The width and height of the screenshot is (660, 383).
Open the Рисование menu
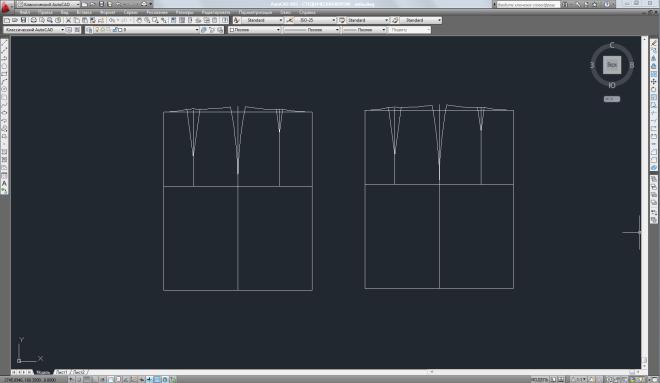click(x=157, y=13)
